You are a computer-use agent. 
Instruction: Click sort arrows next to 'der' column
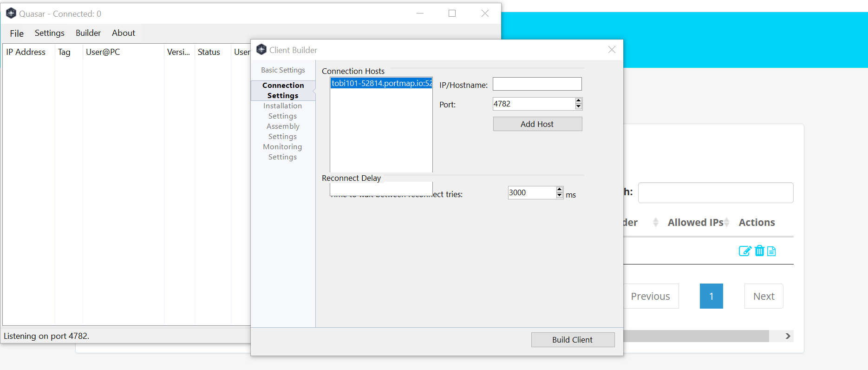(x=656, y=222)
